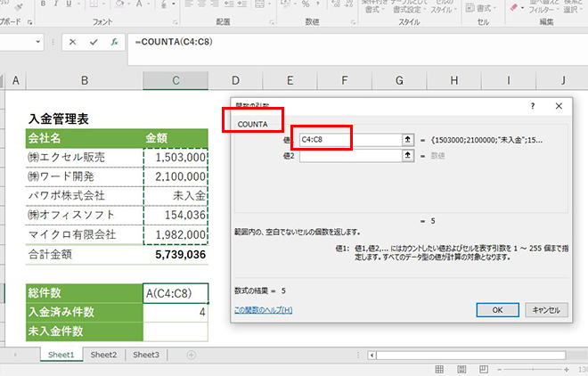This screenshot has width=588, height=376.
Task: Click the dialog help question mark
Action: (532, 105)
